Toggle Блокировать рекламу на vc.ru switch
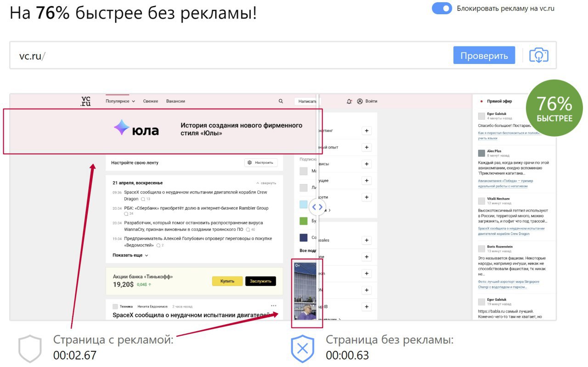The height and width of the screenshot is (367, 588). coord(442,8)
